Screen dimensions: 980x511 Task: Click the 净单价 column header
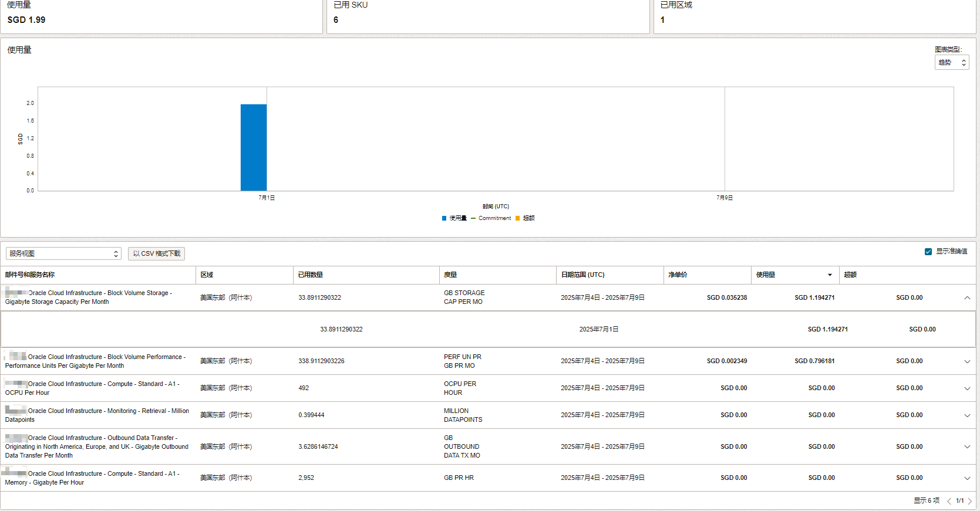(678, 275)
